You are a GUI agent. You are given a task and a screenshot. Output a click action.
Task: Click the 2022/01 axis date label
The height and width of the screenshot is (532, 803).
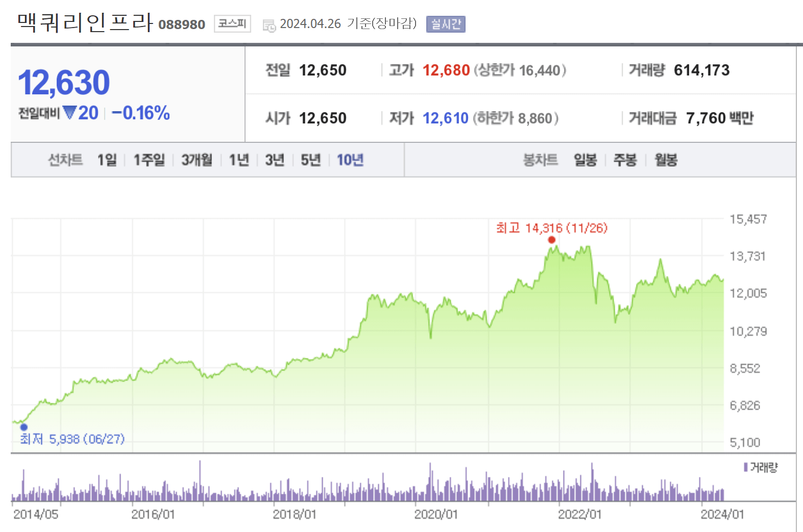580,514
